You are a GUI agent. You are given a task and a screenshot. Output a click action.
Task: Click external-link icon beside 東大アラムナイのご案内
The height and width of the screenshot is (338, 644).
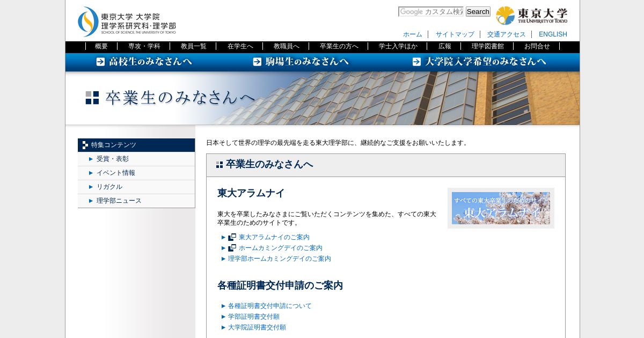click(232, 237)
